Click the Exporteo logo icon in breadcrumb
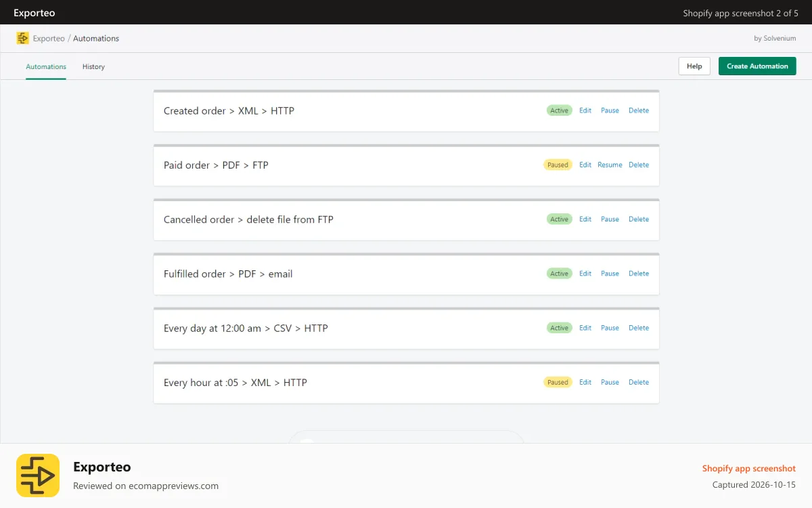 tap(23, 39)
